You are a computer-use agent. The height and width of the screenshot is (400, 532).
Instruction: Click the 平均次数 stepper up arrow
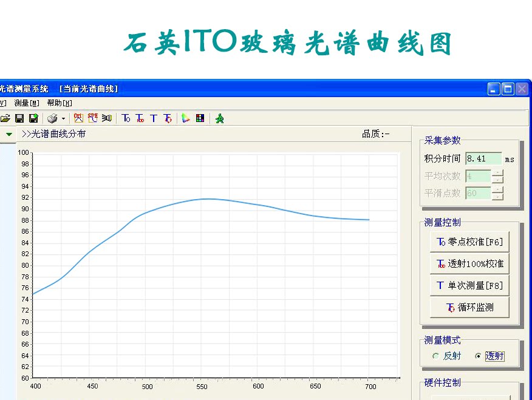coord(497,173)
